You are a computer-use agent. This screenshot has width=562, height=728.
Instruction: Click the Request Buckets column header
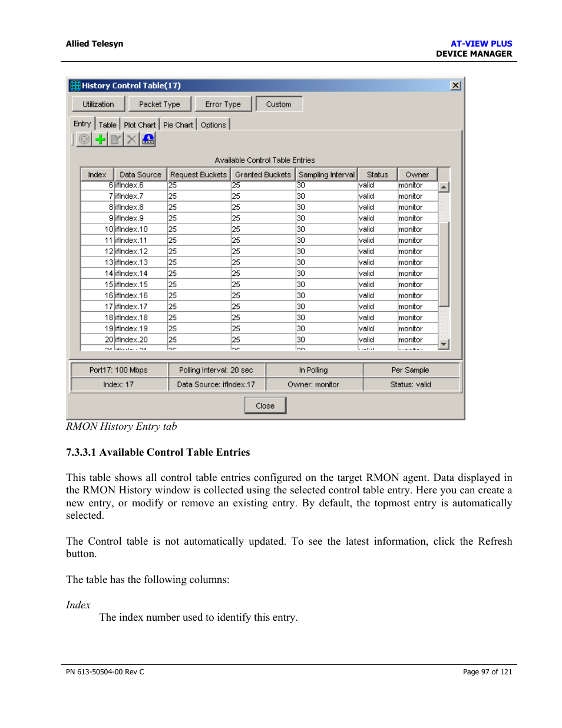pyautogui.click(x=199, y=174)
